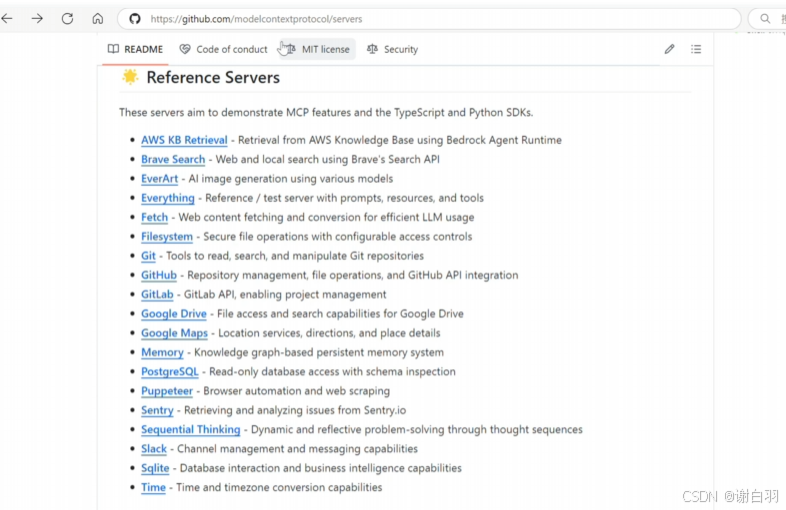Screen dimensions: 786x510
Task: Open the Slack server link
Action: point(153,449)
